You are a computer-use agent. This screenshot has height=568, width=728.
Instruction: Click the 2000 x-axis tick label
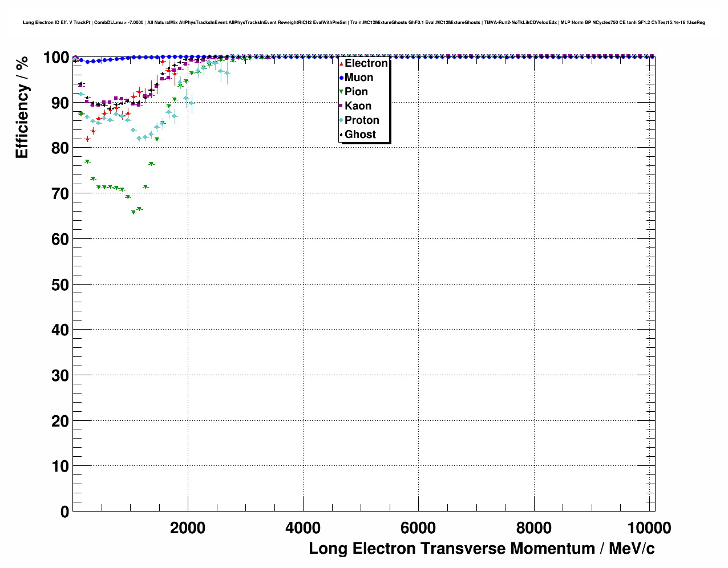(188, 528)
